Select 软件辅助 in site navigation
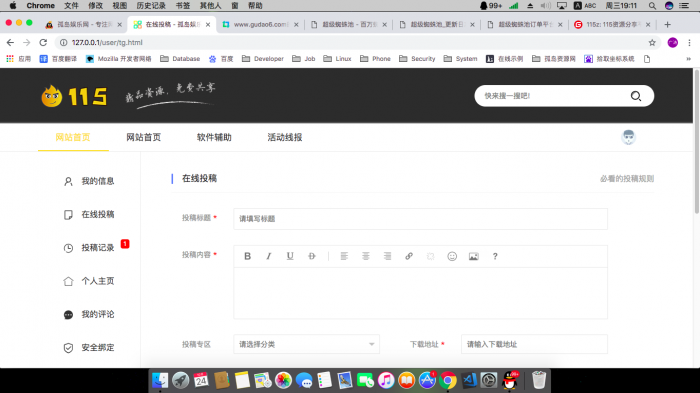700x393 pixels. pyautogui.click(x=214, y=137)
